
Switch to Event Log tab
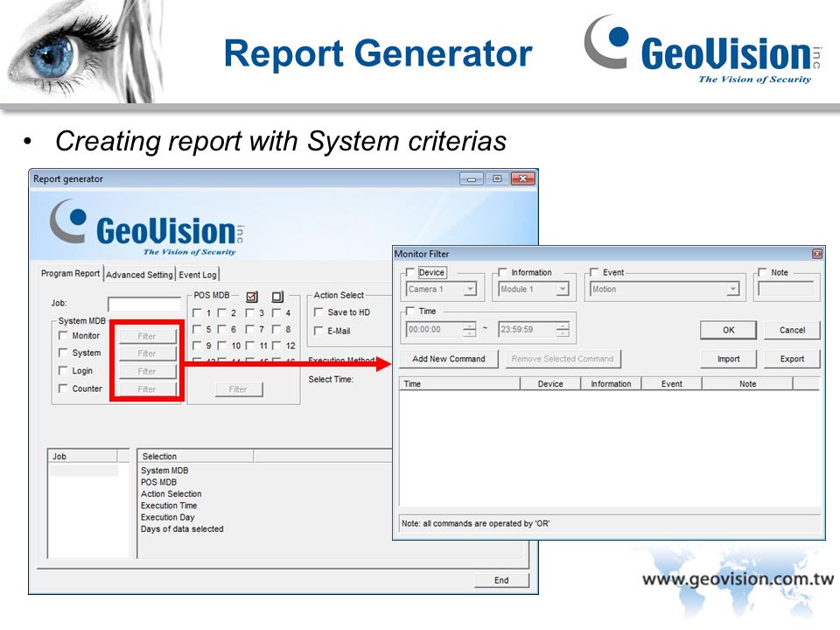tap(198, 275)
